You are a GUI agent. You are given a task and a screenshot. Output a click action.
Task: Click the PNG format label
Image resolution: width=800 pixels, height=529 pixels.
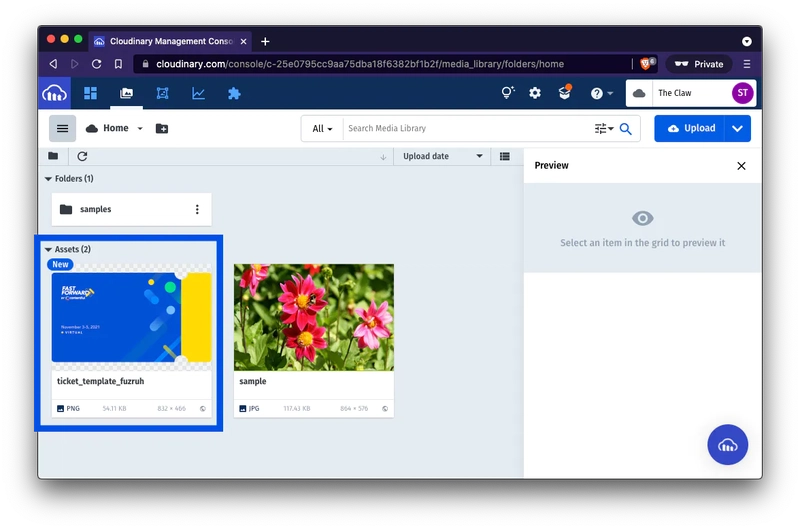pyautogui.click(x=68, y=409)
